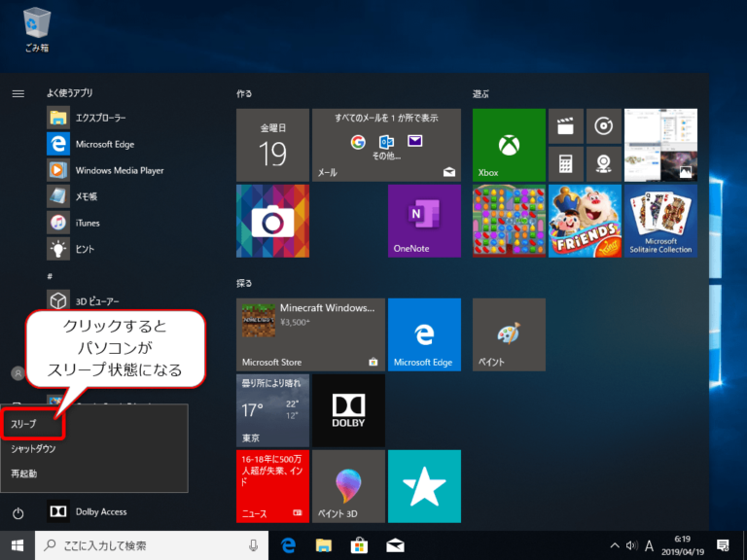Launch Microsoft Edge from the app list
The width and height of the screenshot is (747, 560).
click(90, 144)
